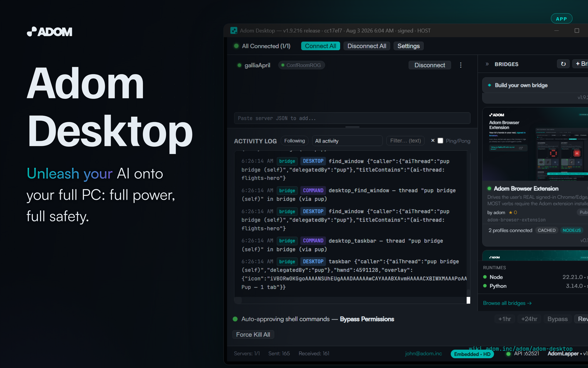Open Settings
Image resolution: width=588 pixels, height=368 pixels.
click(x=409, y=46)
